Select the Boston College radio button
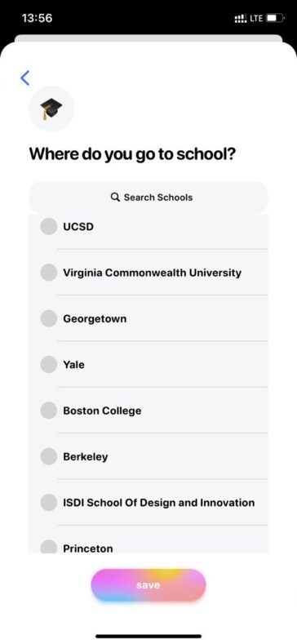This screenshot has height=644, width=297. (48, 411)
